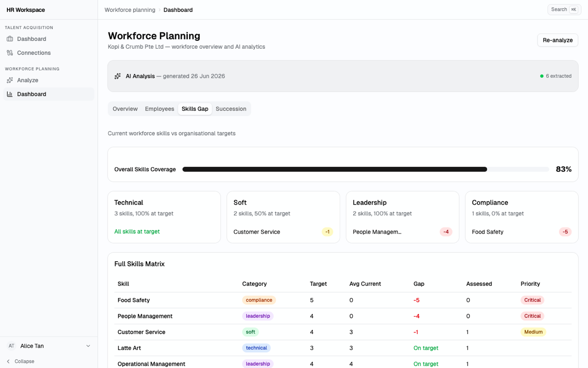
Task: Click the technical category tag
Action: coord(256,348)
